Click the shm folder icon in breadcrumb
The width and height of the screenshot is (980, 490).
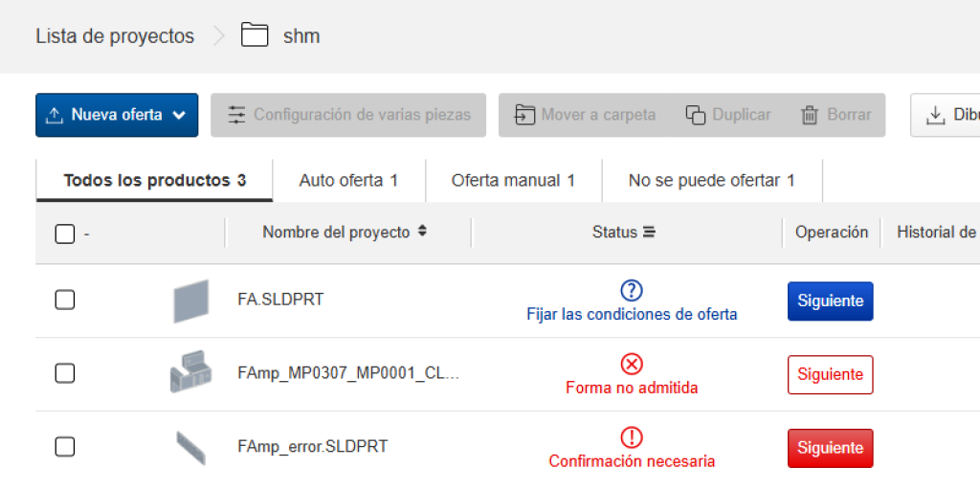coord(255,36)
